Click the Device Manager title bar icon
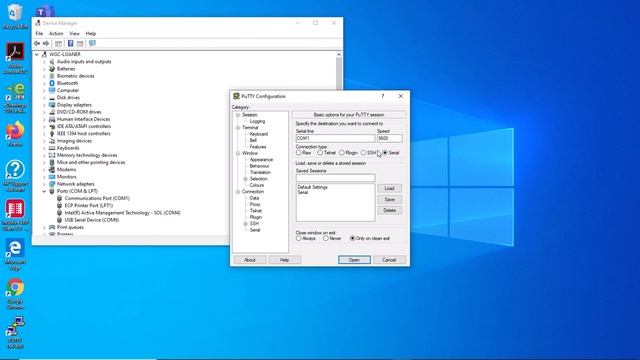 click(x=38, y=23)
